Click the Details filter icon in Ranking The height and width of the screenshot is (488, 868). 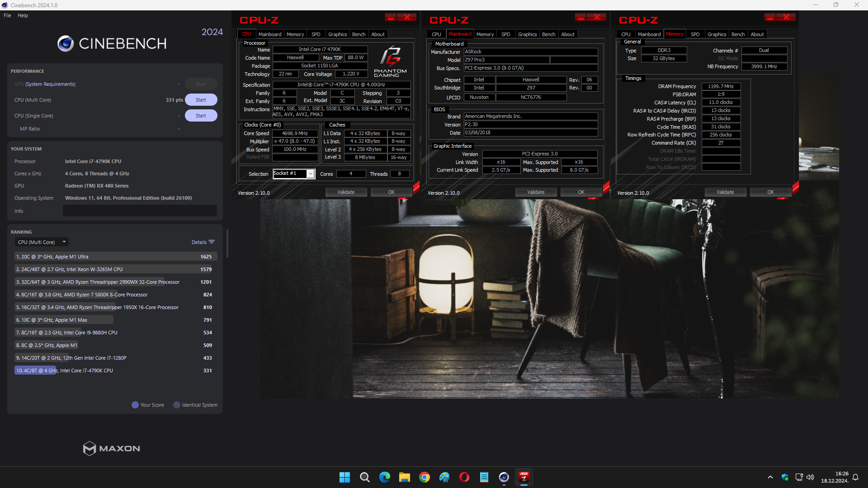(212, 242)
